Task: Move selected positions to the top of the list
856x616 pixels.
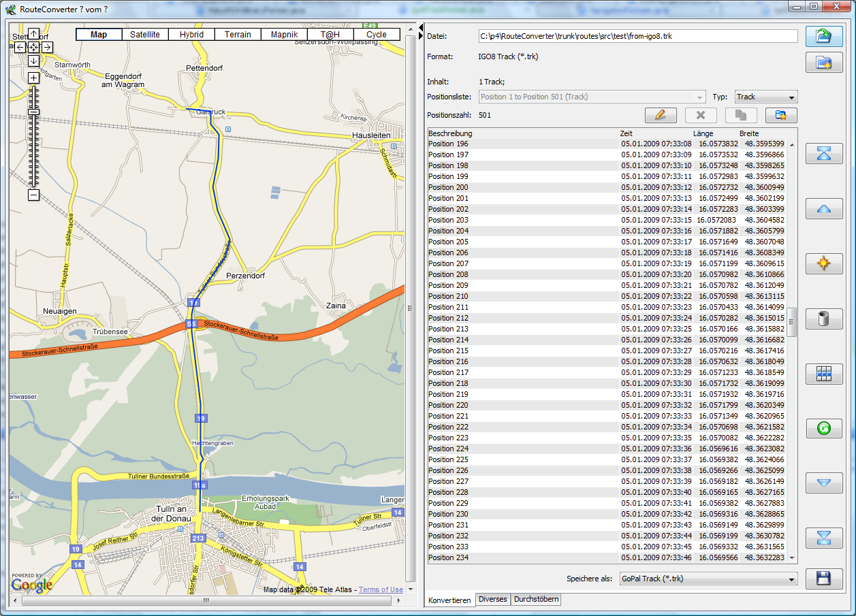Action: pos(823,154)
